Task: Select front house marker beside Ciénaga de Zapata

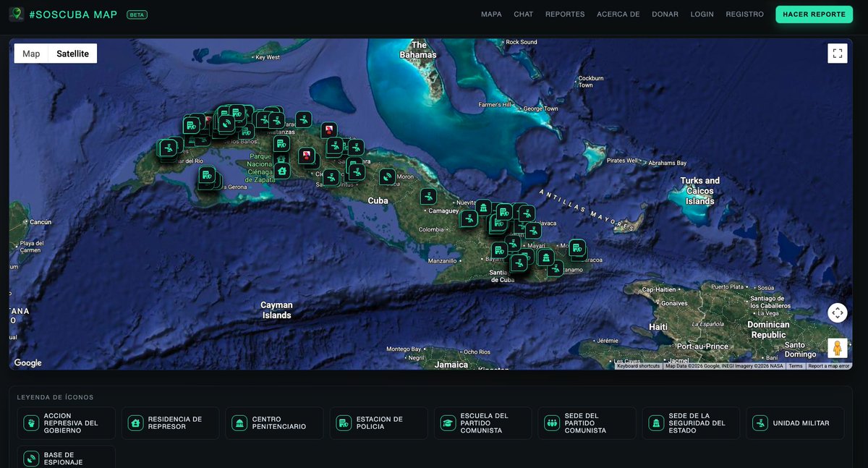Action: [282, 171]
